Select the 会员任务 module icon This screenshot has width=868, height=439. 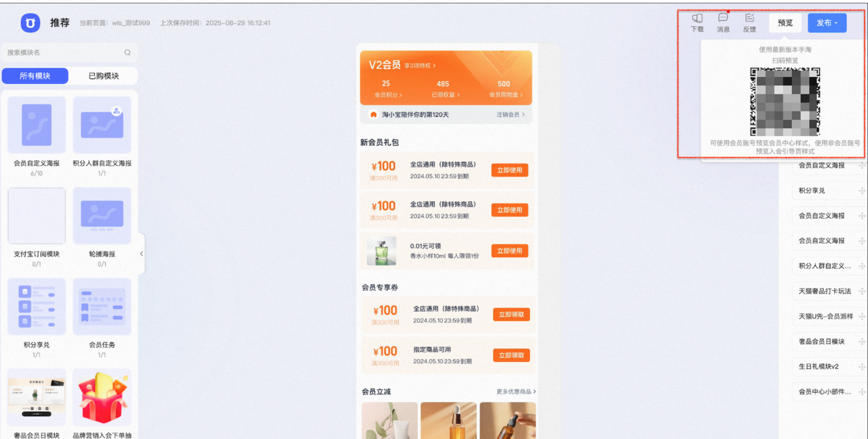(102, 306)
